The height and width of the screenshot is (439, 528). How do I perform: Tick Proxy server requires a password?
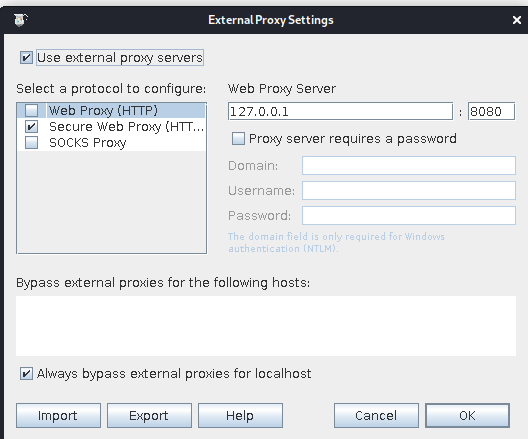click(x=238, y=139)
